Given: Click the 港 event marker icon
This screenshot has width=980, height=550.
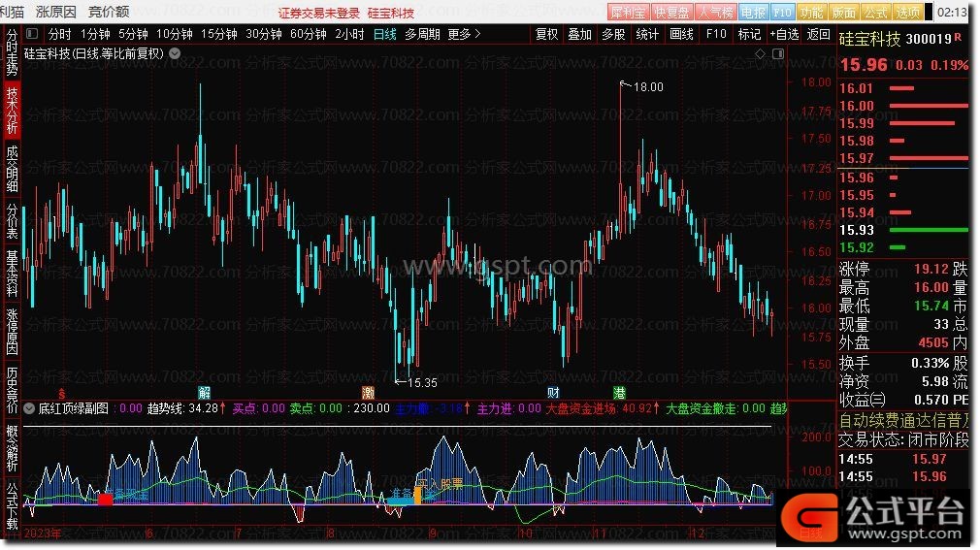Looking at the screenshot, I should click(x=619, y=393).
